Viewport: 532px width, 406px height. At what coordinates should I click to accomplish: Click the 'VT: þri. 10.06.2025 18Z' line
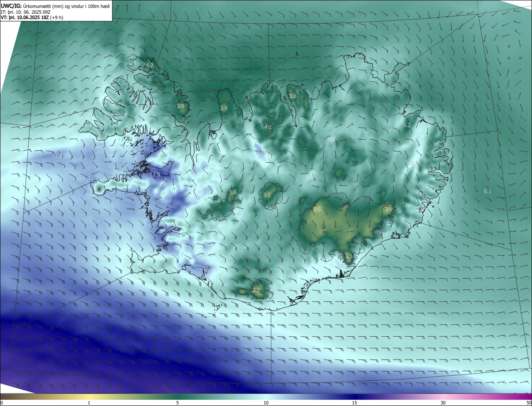pyautogui.click(x=25, y=18)
